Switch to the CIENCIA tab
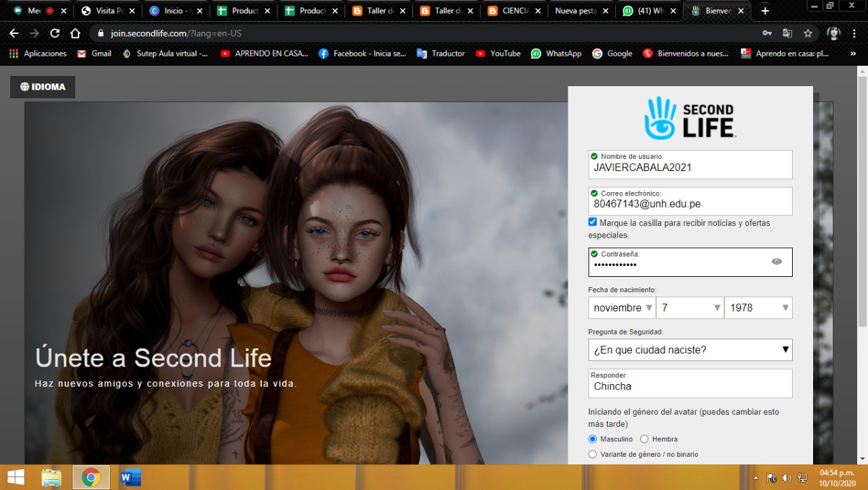 (x=515, y=11)
